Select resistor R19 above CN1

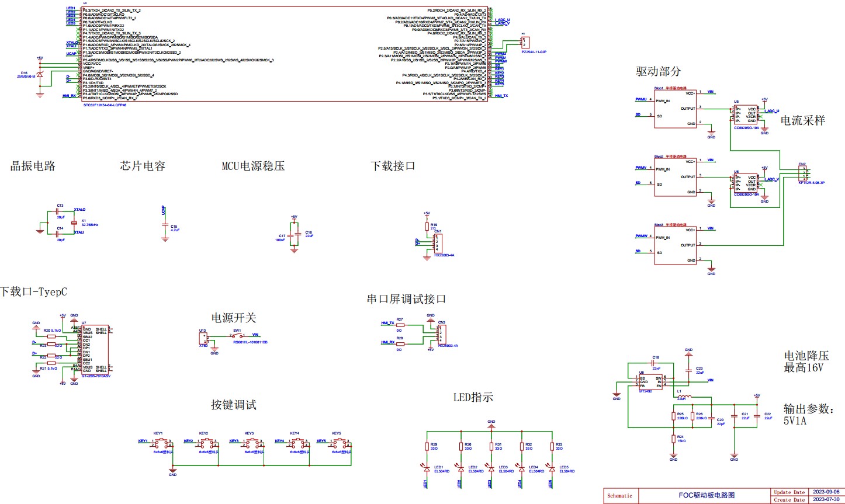pyautogui.click(x=427, y=225)
